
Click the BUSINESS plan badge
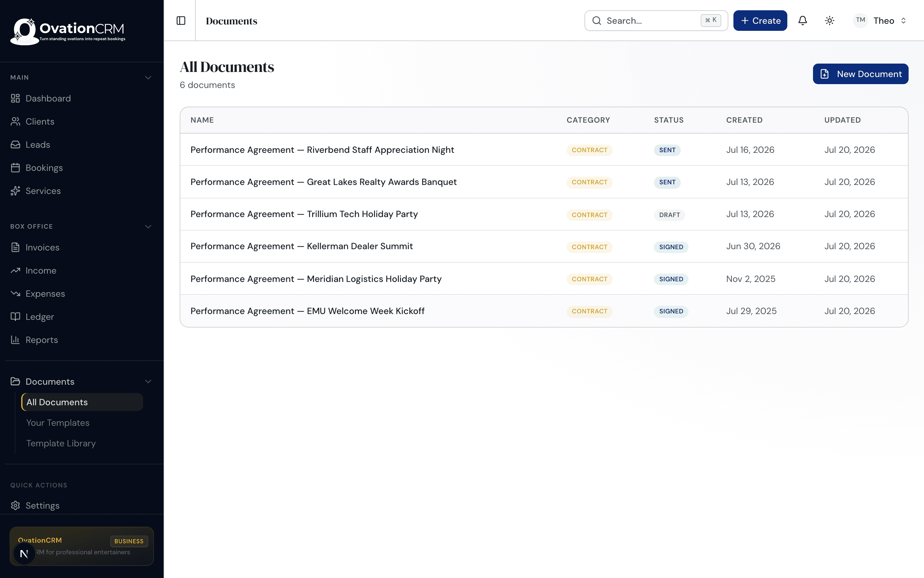coord(129,541)
